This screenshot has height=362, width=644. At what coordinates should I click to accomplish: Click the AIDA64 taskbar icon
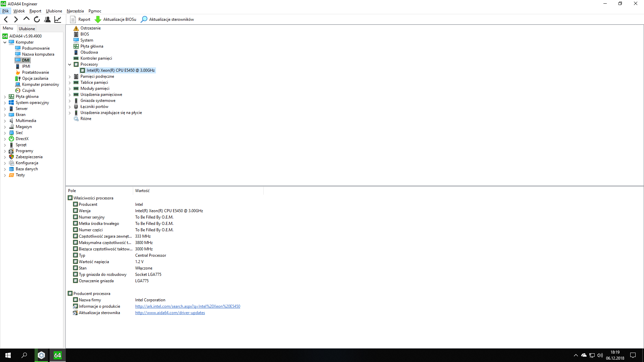click(x=57, y=355)
